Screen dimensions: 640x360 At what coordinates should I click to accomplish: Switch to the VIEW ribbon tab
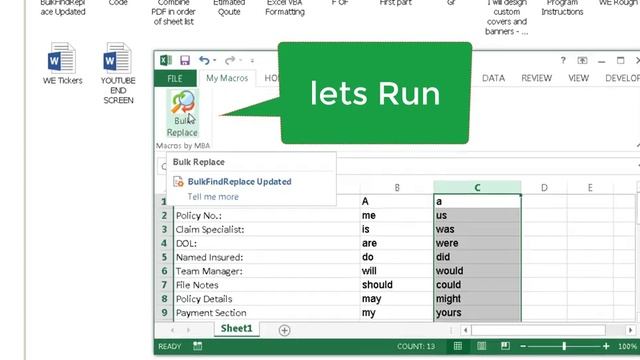coord(578,78)
